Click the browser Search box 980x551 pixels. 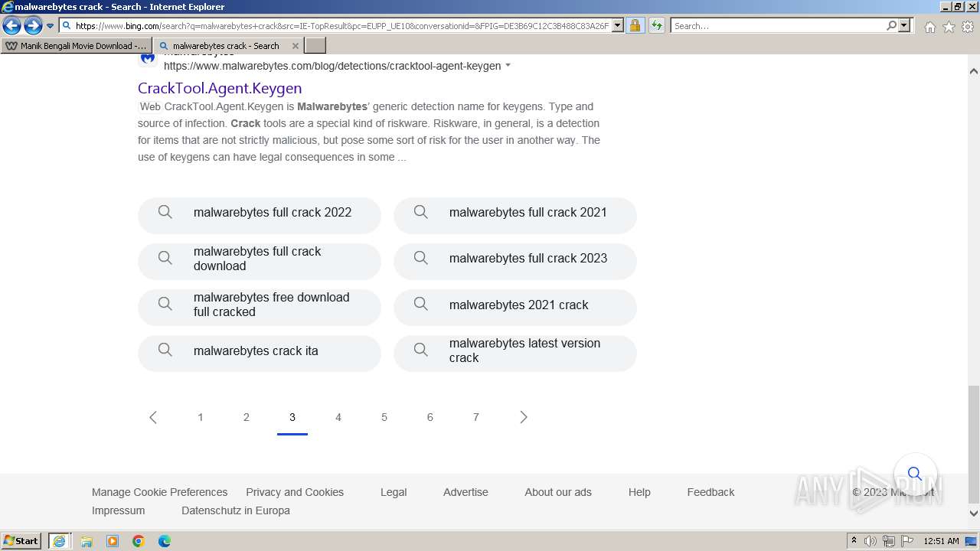(x=778, y=26)
